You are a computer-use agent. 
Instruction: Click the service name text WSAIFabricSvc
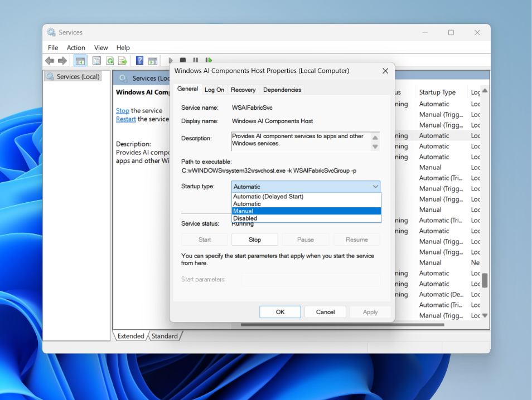(x=252, y=108)
